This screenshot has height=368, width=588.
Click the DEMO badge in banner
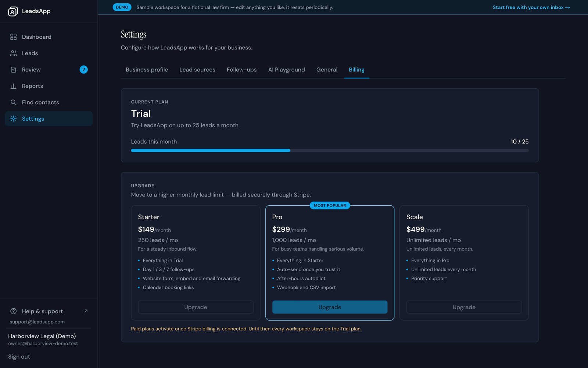point(122,7)
